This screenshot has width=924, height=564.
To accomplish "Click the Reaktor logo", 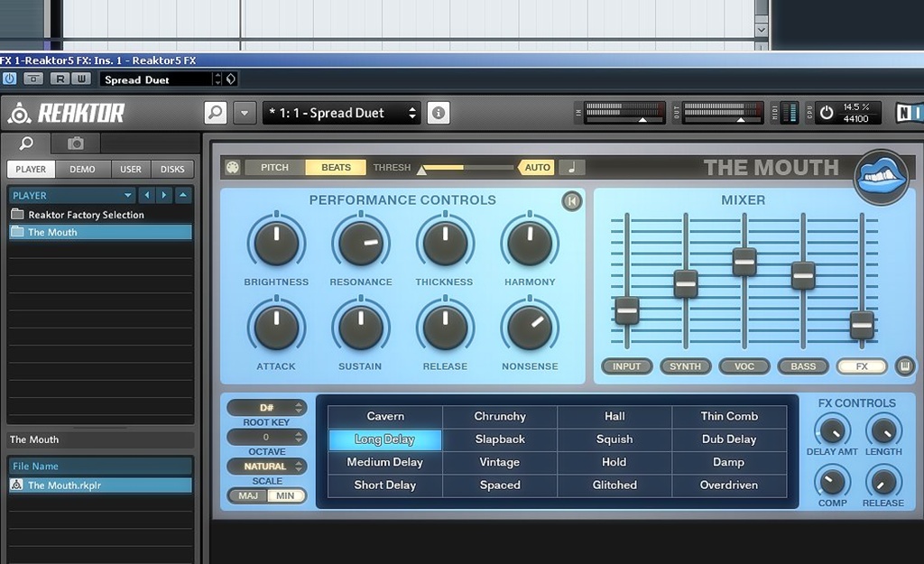I will coord(66,113).
